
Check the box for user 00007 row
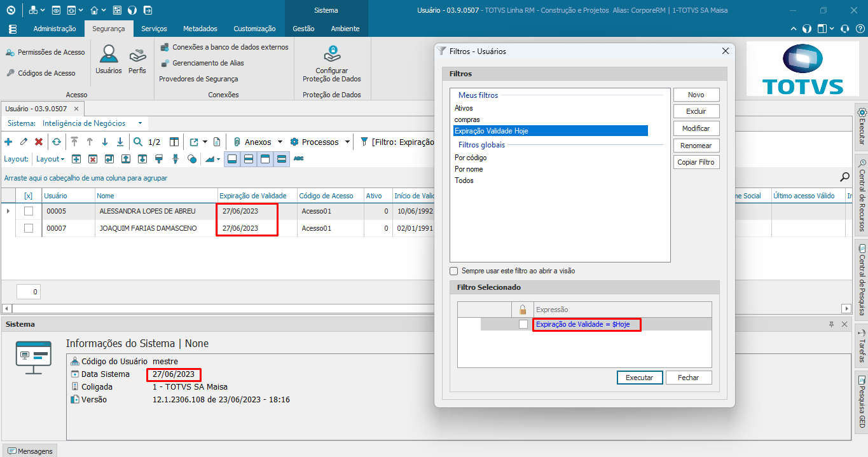28,228
